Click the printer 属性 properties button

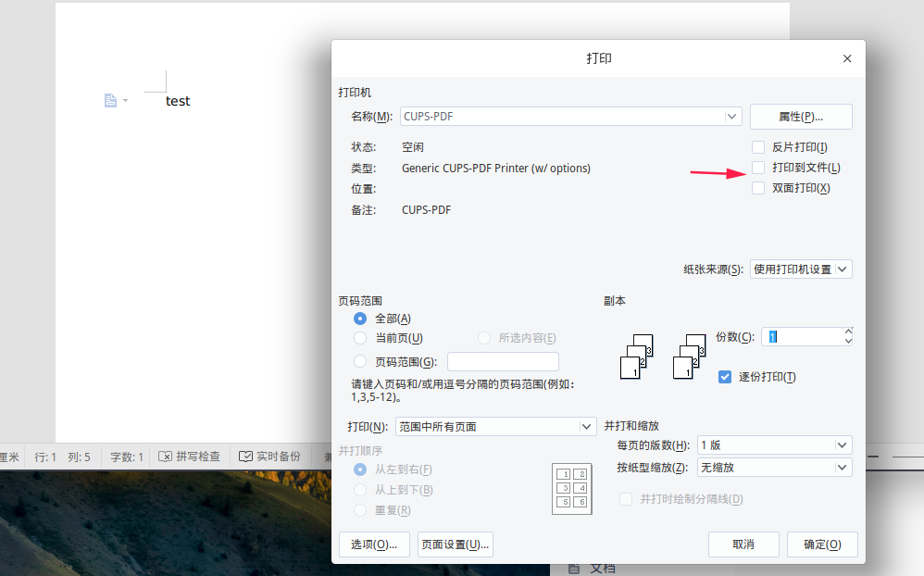click(801, 117)
